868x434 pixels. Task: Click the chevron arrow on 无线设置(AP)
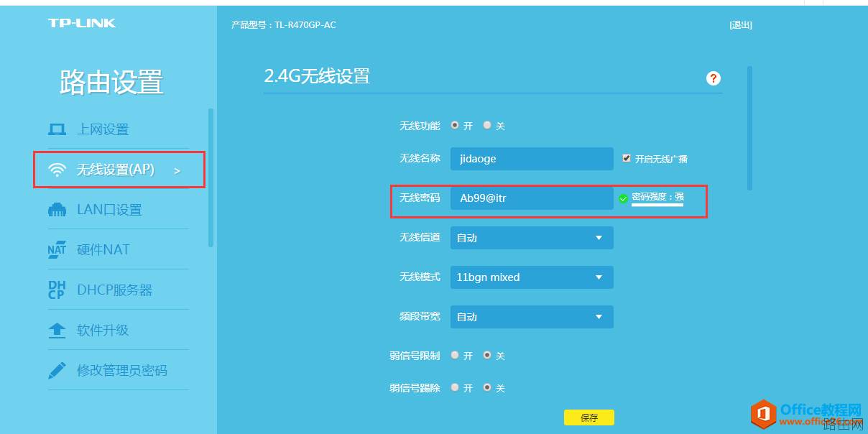click(x=177, y=171)
